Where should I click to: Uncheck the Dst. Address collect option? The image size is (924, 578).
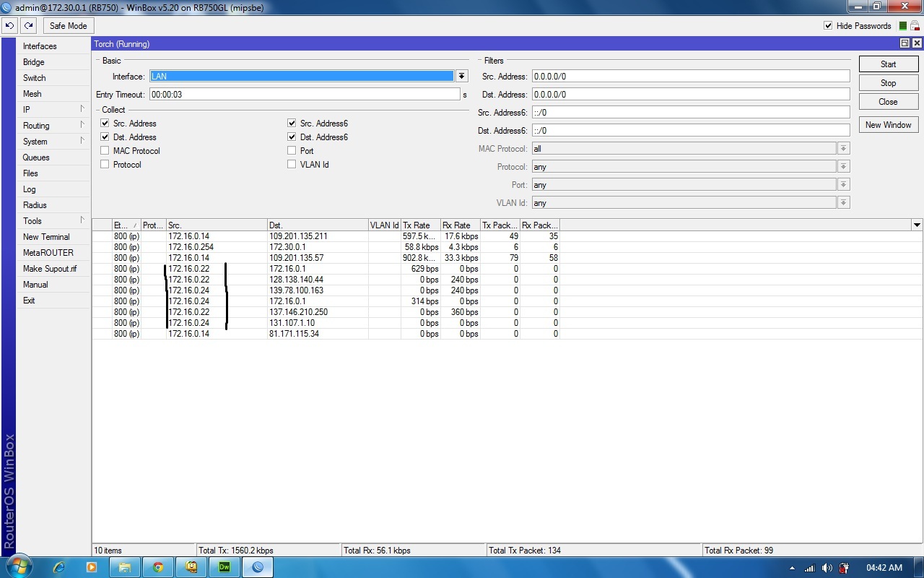click(x=105, y=137)
